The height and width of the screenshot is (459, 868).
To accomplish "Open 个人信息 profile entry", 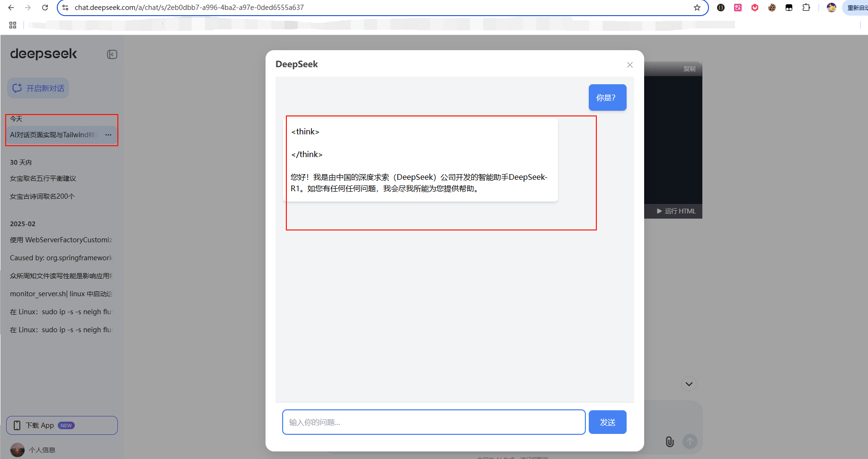I will [x=42, y=450].
